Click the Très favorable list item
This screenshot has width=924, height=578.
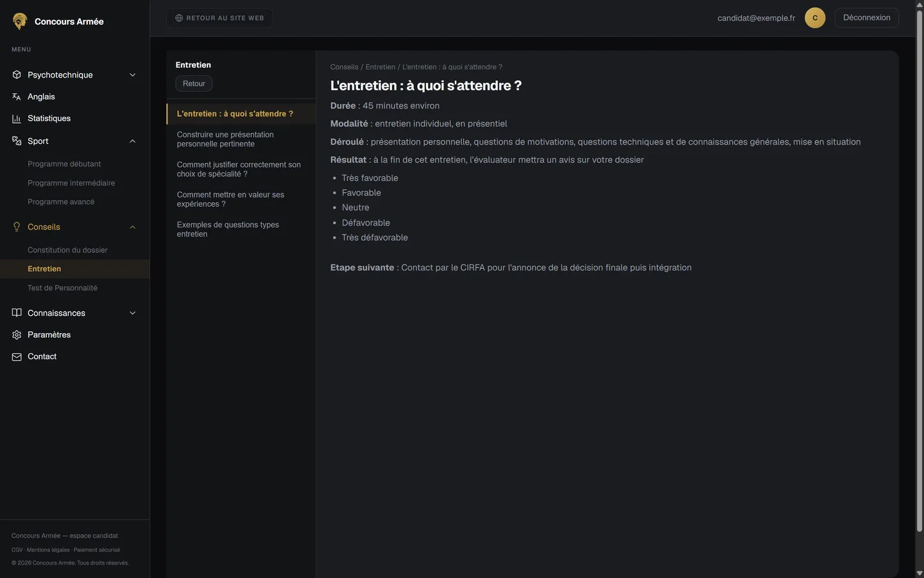(x=370, y=178)
